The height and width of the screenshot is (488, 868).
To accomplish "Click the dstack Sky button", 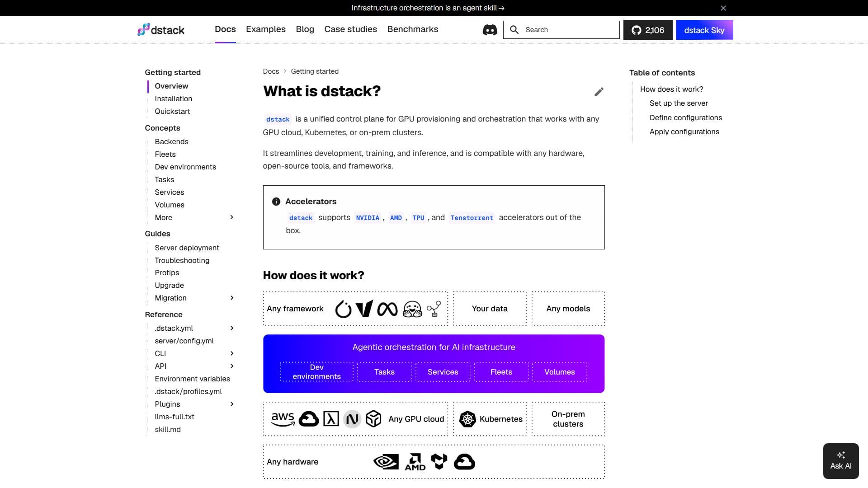I will pyautogui.click(x=704, y=30).
